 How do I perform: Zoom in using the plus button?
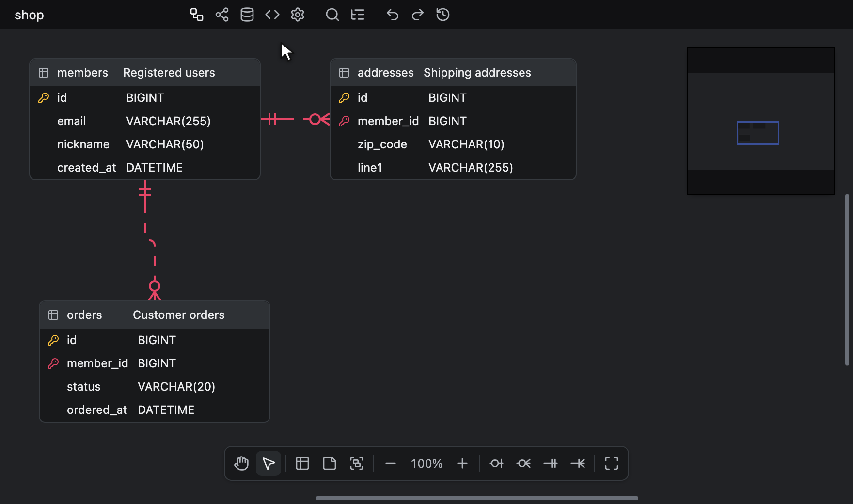coord(462,463)
